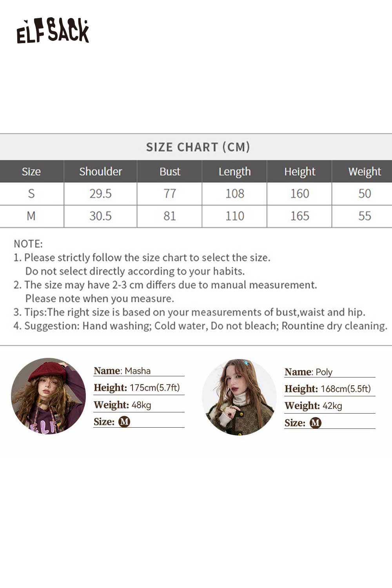Click Poly's weight 42kg text
Screen dimensions: 392x588
tap(332, 406)
